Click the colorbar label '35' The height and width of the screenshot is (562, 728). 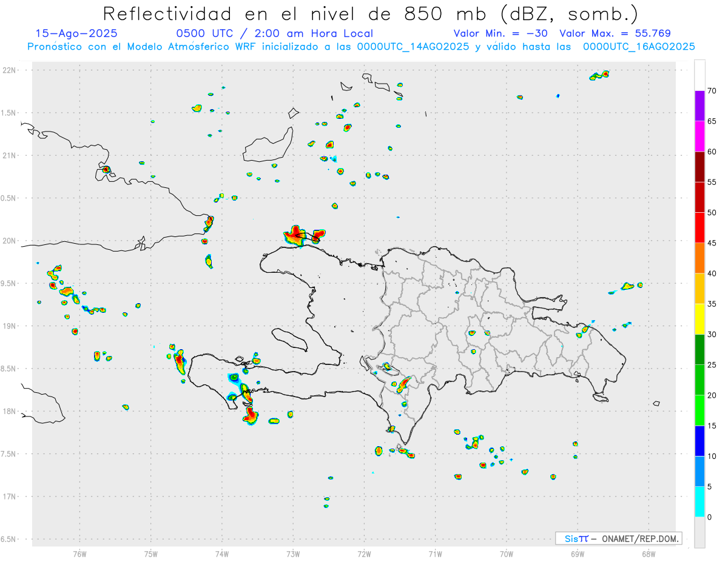pos(712,304)
